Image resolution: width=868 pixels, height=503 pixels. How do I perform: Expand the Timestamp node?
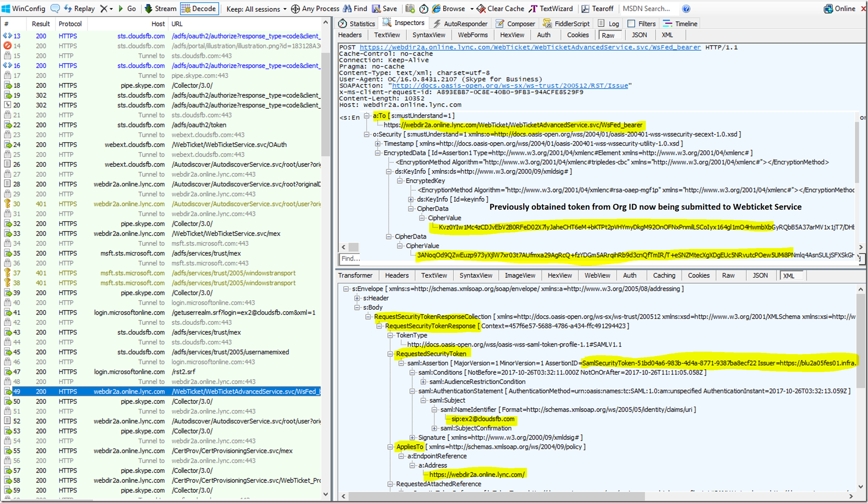(x=378, y=143)
